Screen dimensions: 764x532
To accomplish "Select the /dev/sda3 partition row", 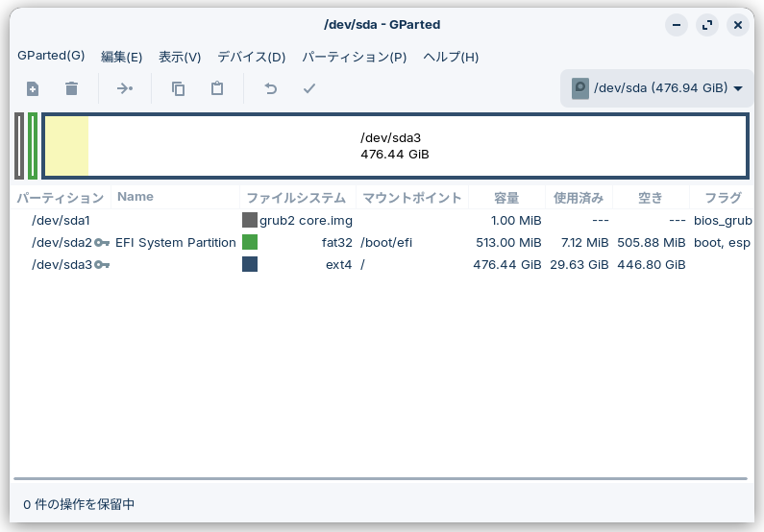I will tap(382, 265).
